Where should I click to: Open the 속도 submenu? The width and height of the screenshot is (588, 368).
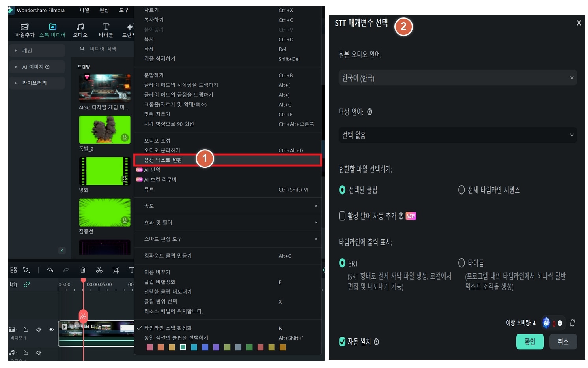coord(228,206)
